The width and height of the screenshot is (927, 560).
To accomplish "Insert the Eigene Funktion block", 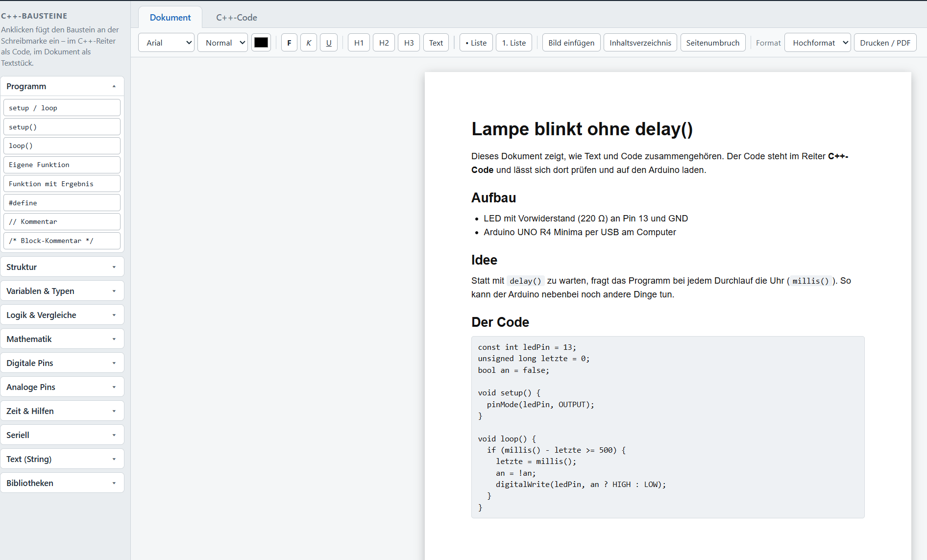I will click(62, 165).
